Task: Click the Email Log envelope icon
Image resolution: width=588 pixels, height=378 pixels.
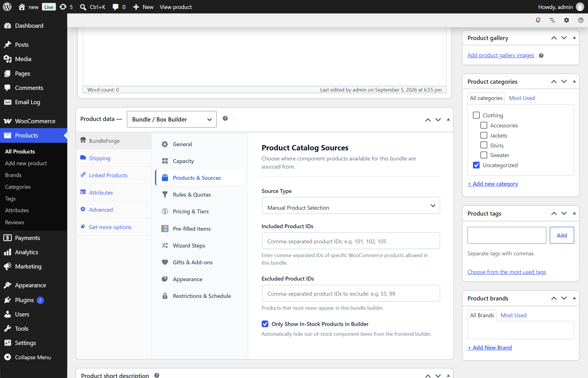Action: point(8,102)
